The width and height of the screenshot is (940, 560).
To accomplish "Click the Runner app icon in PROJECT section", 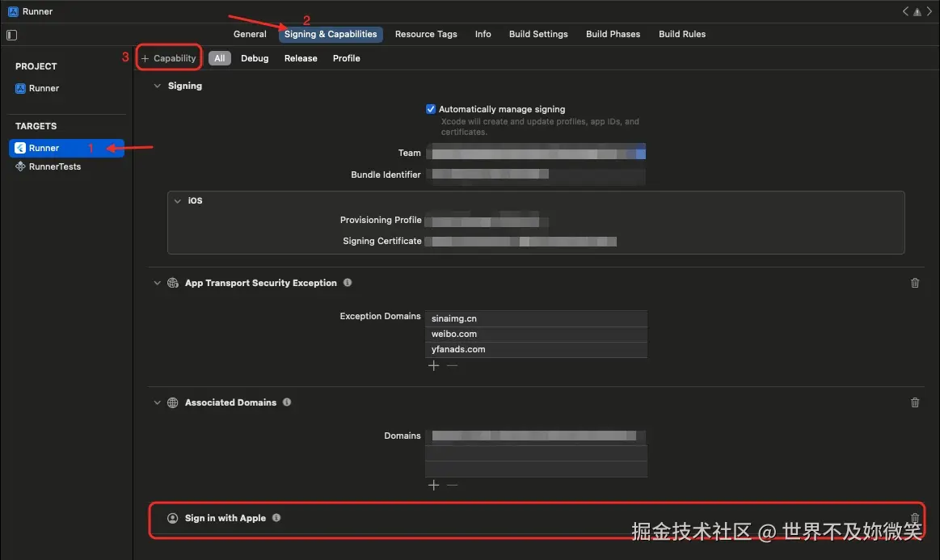I will [21, 88].
